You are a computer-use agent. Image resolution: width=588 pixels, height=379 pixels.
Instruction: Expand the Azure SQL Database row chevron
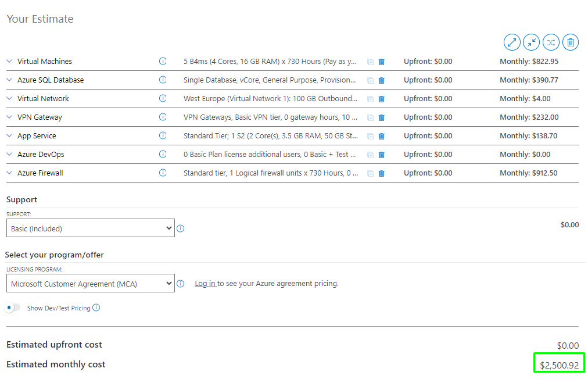[x=9, y=80]
